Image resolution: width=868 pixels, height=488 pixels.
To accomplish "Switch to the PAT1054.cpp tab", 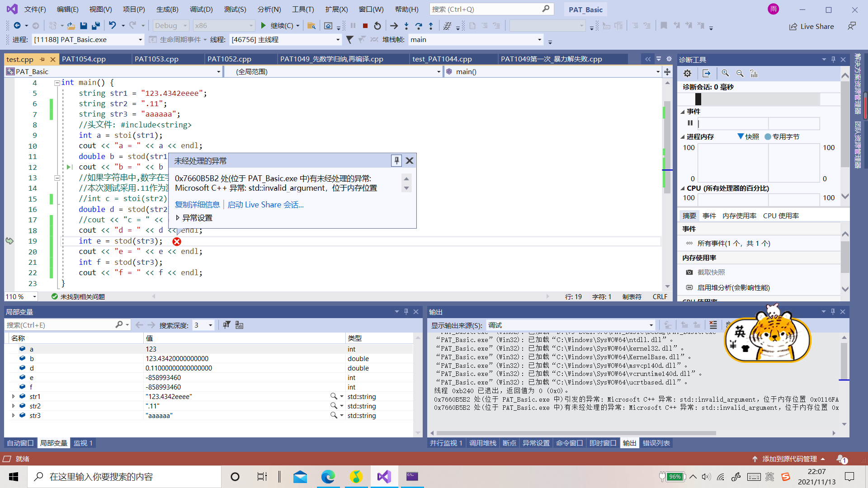I will click(x=84, y=59).
